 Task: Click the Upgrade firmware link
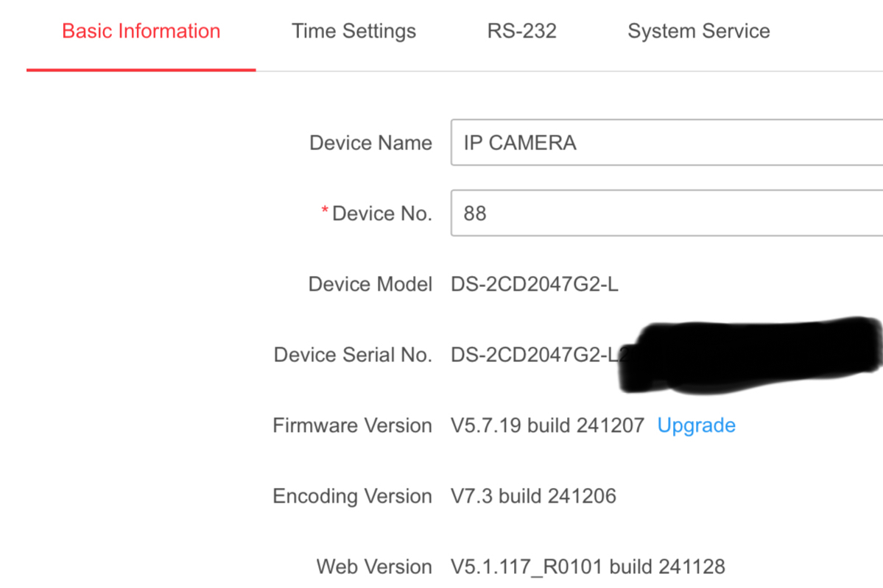tap(696, 425)
